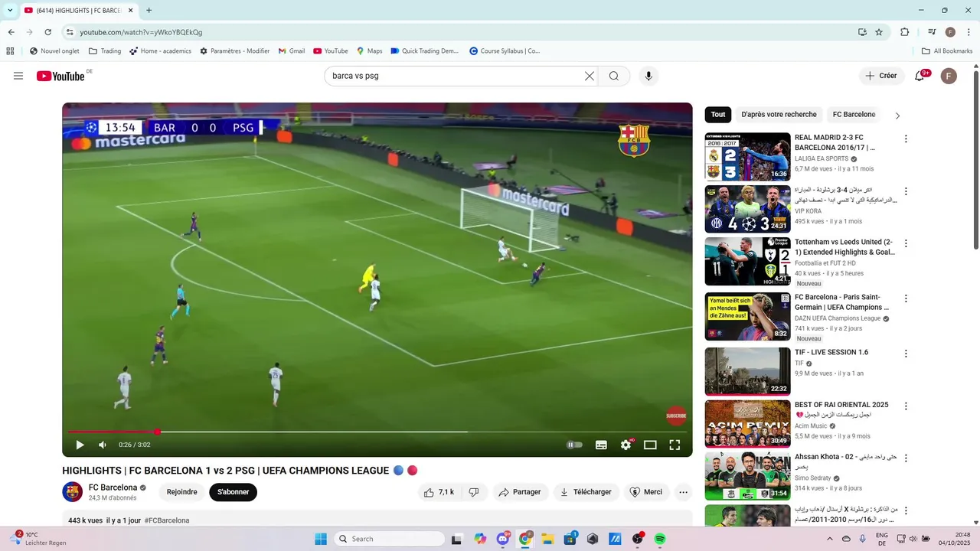Click the Créer create button
Image resolution: width=980 pixels, height=551 pixels.
tap(881, 76)
